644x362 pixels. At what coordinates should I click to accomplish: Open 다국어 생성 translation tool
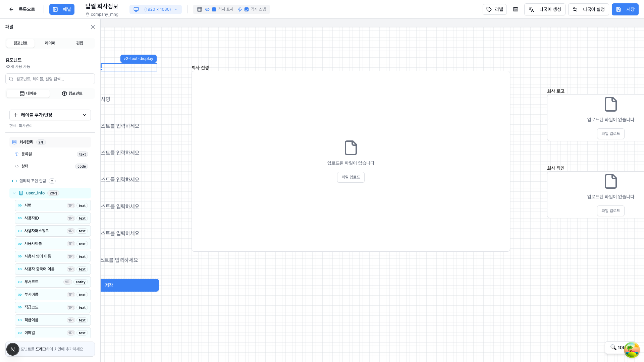[x=545, y=9]
